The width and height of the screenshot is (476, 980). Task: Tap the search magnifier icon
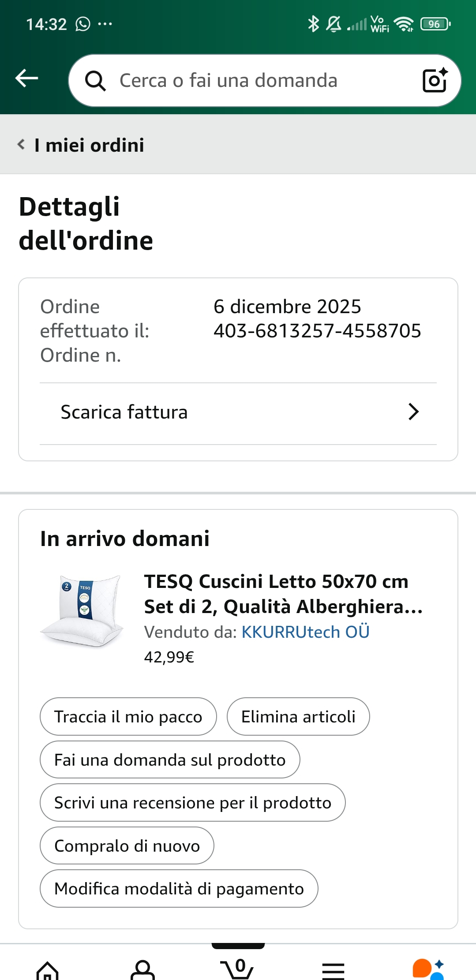coord(95,81)
